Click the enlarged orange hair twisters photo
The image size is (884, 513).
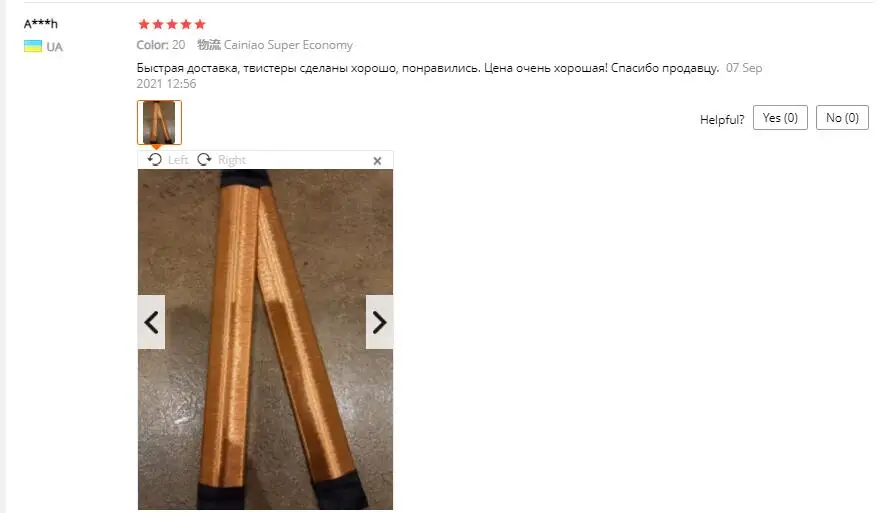pos(266,339)
